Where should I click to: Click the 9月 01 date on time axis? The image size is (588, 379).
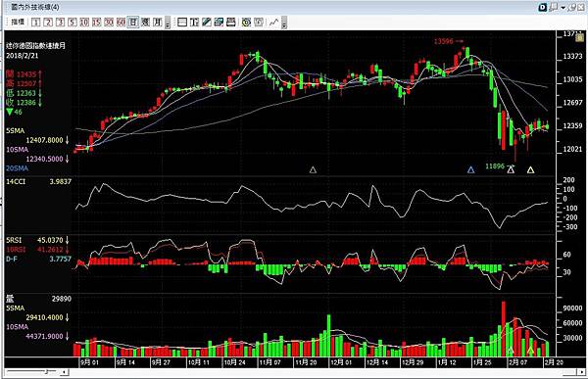(x=89, y=362)
